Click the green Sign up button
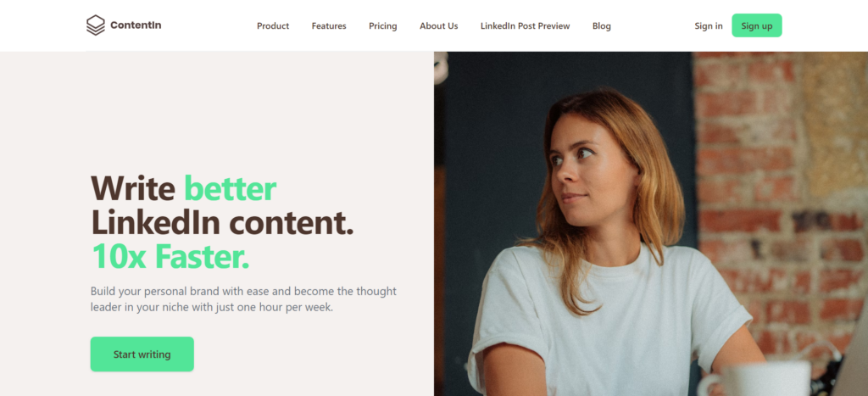 coord(757,25)
